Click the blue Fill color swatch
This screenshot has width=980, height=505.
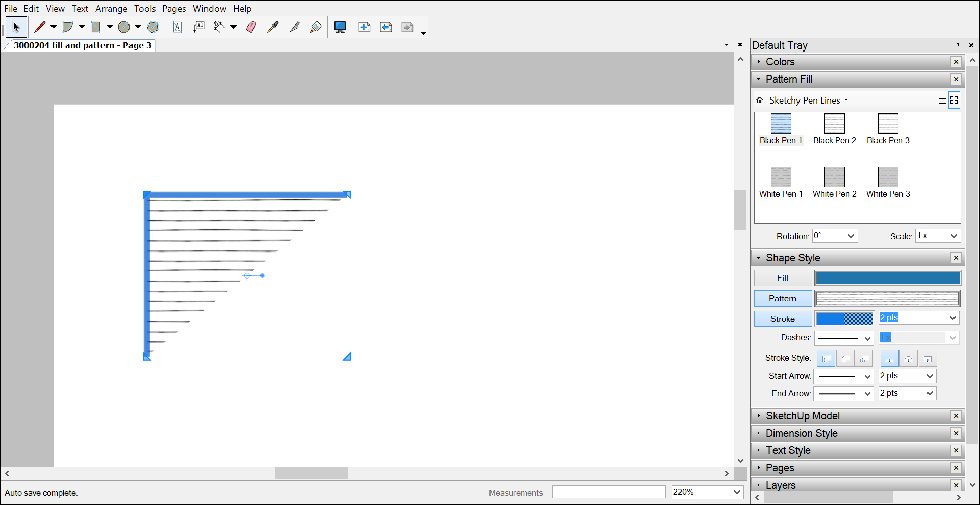[x=887, y=277]
